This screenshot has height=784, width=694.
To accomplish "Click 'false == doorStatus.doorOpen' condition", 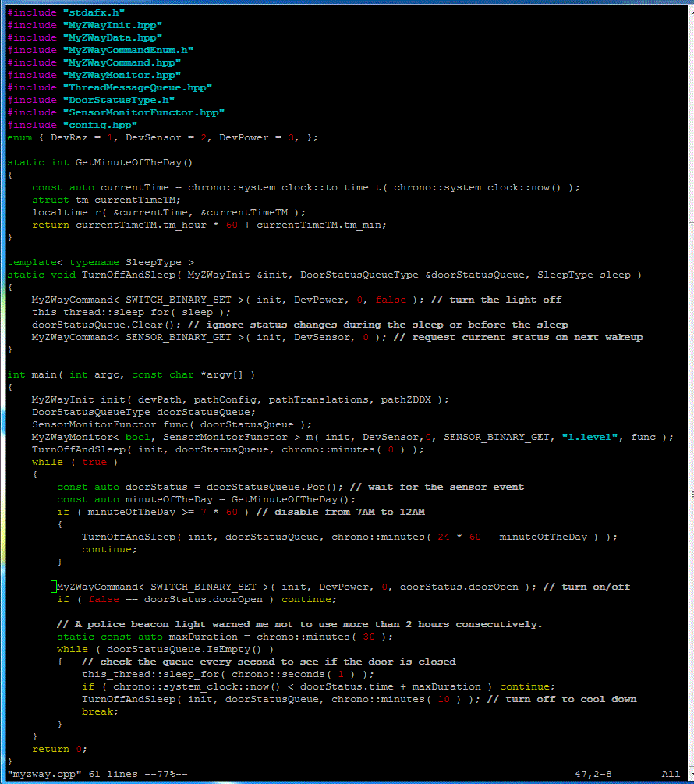I will coord(175,599).
